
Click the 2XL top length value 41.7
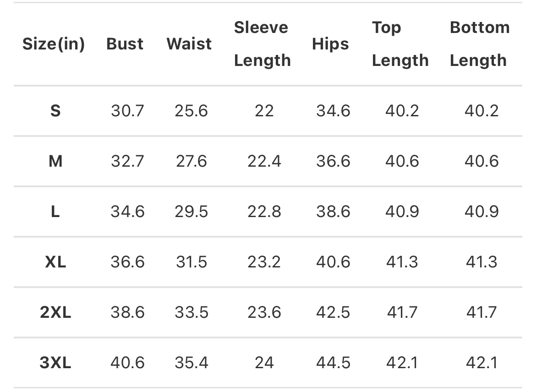(x=402, y=312)
